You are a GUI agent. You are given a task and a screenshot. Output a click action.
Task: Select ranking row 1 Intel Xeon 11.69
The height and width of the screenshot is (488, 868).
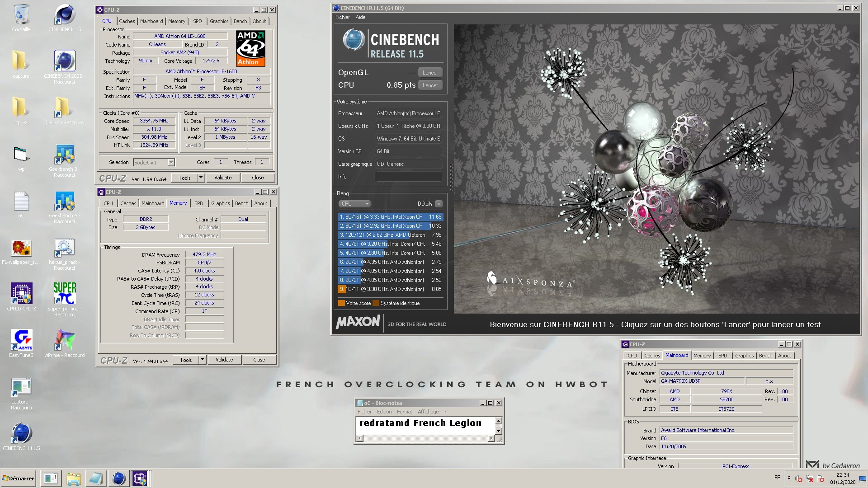(391, 217)
